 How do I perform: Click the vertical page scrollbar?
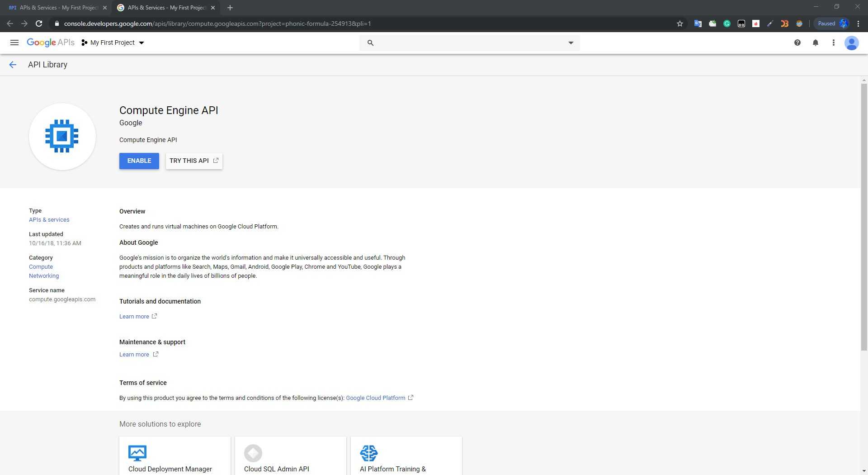point(864,217)
